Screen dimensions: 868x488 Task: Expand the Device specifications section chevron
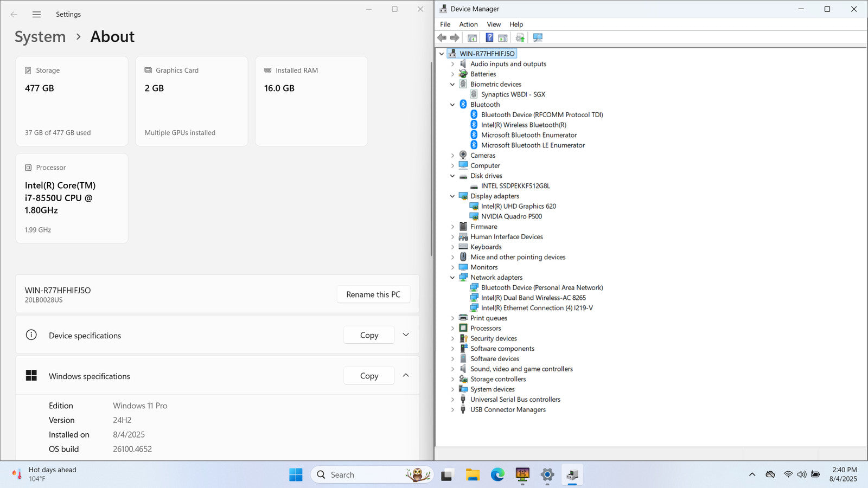click(406, 335)
